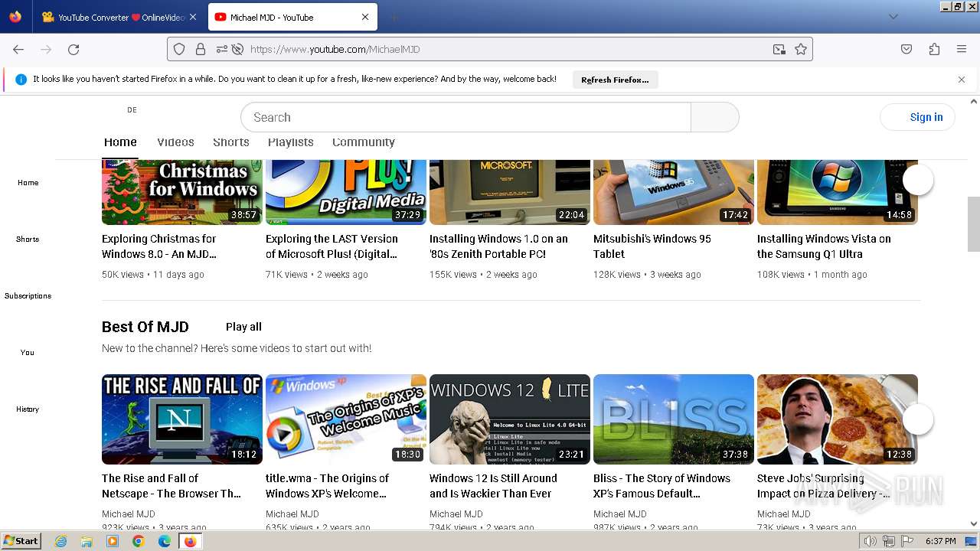The width and height of the screenshot is (980, 551).
Task: Click the Sign in button
Action: [x=918, y=117]
